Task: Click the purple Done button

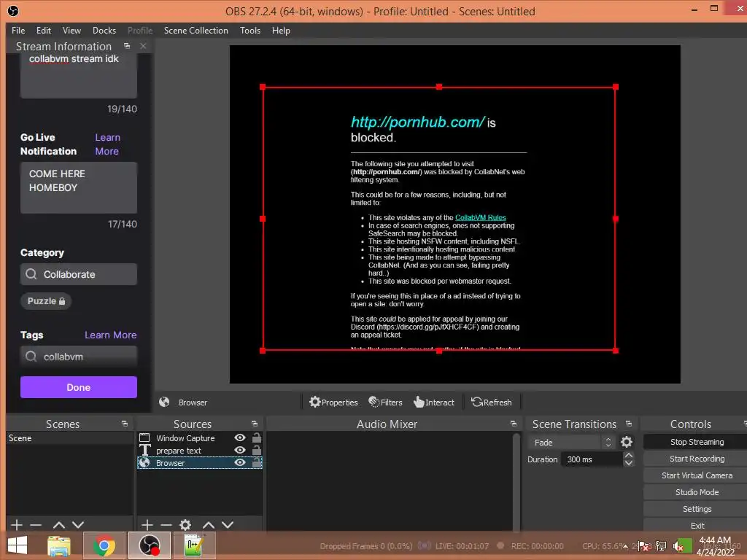Action: 79,387
